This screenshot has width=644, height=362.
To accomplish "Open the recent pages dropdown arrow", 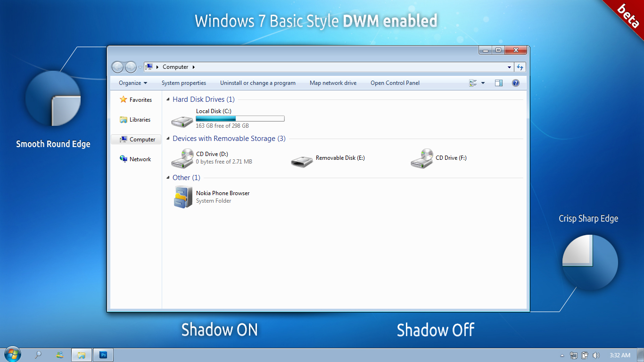I will tap(140, 67).
